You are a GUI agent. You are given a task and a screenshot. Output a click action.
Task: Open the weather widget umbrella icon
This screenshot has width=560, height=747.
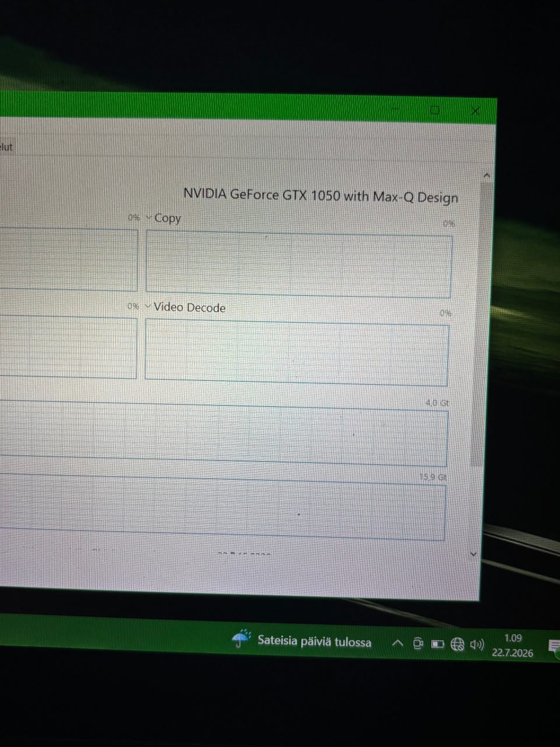point(242,639)
